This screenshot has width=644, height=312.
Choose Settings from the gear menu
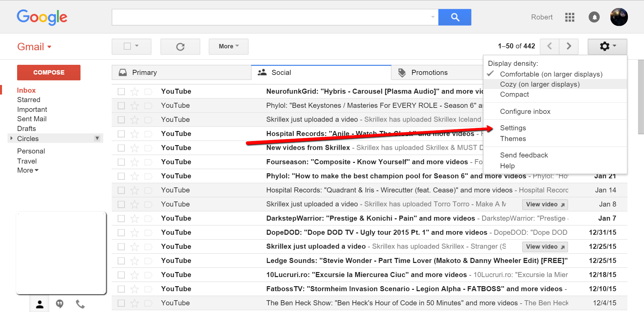[513, 128]
